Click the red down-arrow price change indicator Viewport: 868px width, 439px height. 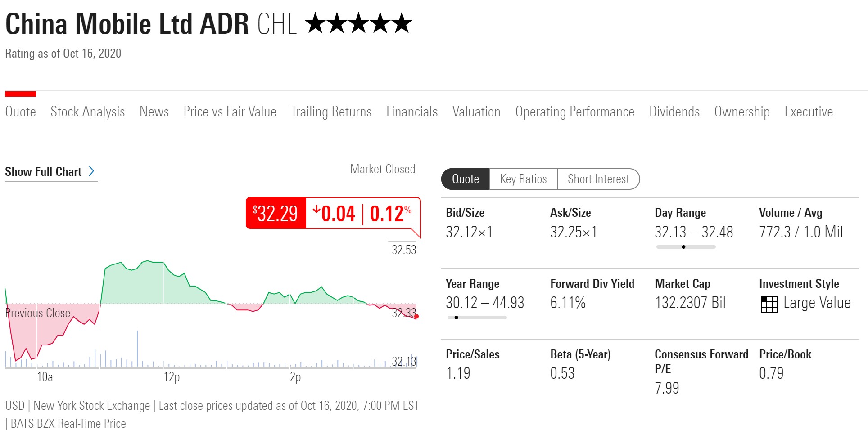pos(316,210)
